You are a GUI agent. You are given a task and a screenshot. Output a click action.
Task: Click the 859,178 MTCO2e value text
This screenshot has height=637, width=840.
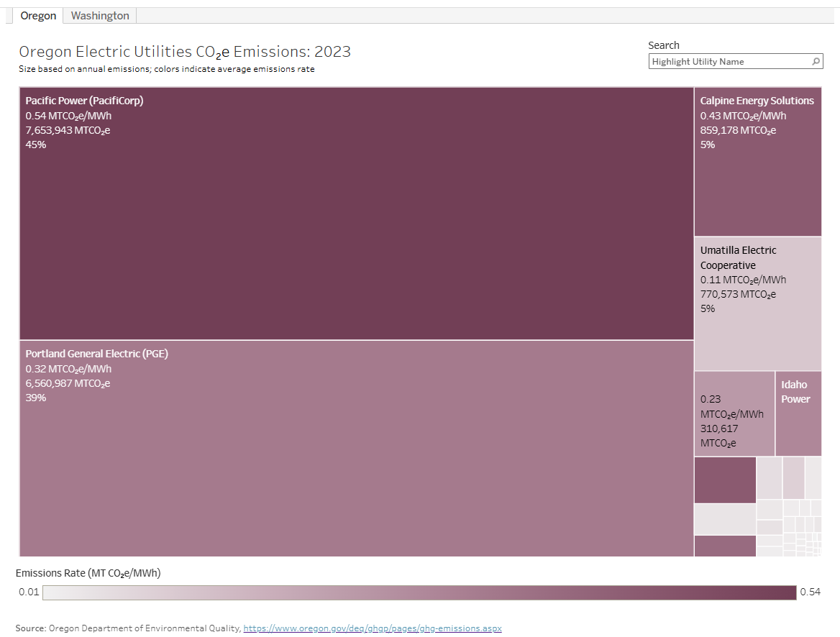coord(738,130)
